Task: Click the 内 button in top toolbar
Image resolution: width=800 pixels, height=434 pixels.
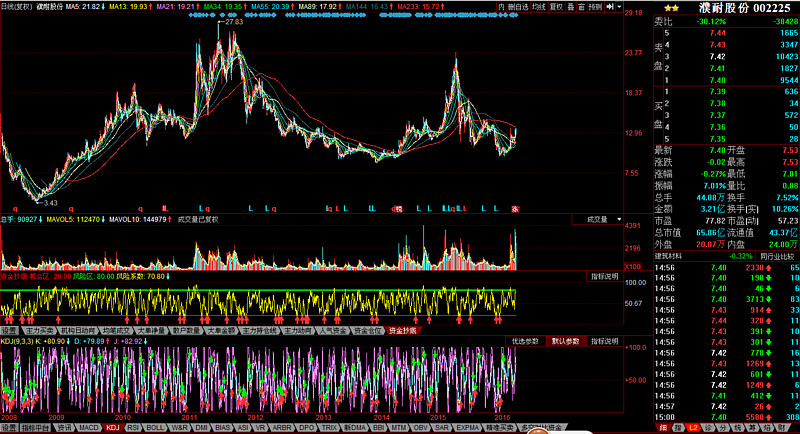Action: coord(502,6)
